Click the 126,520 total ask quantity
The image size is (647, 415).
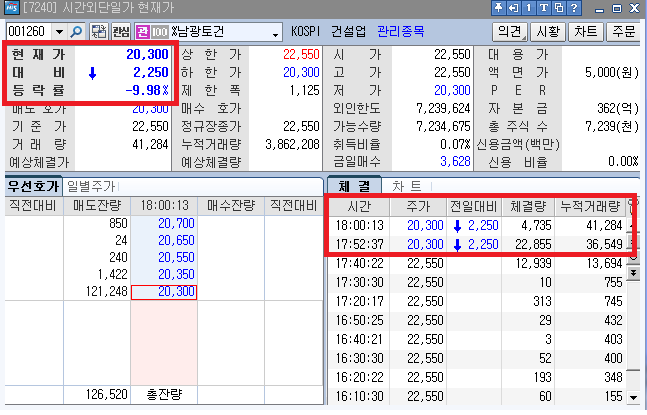point(106,394)
